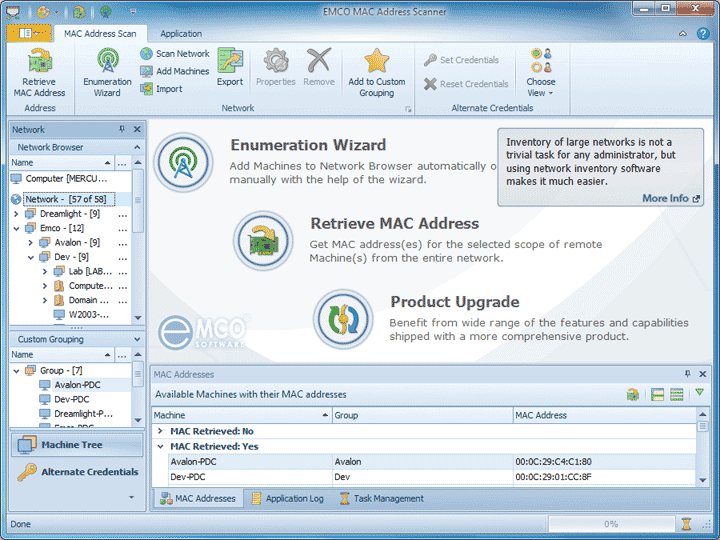Collapse the Emco - [12] node

tap(17, 228)
